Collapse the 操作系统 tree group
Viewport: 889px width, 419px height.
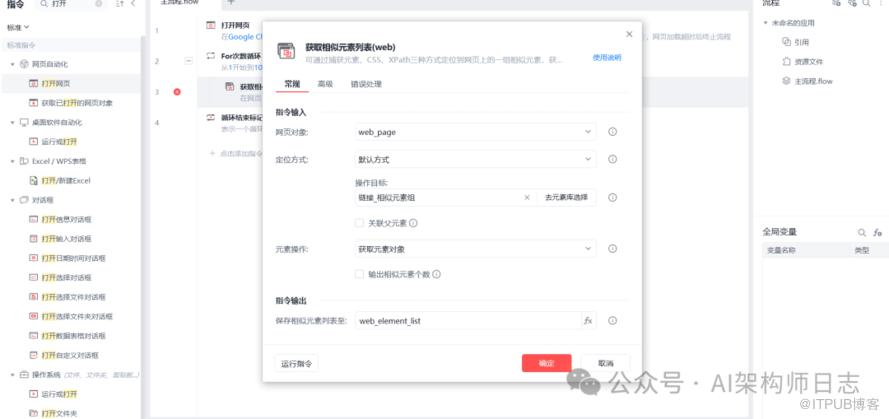click(12, 375)
